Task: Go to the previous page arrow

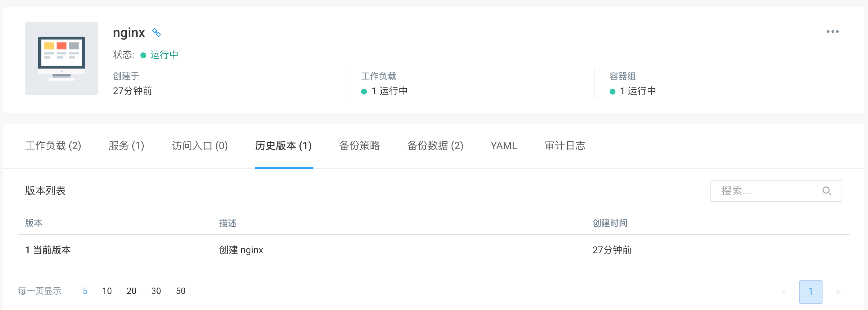Action: click(783, 292)
